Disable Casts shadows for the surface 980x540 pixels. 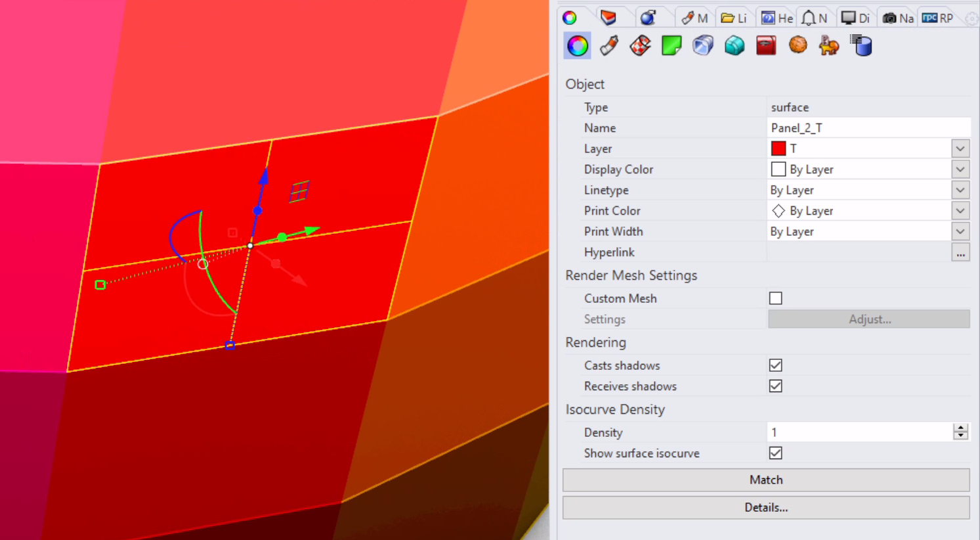point(775,365)
